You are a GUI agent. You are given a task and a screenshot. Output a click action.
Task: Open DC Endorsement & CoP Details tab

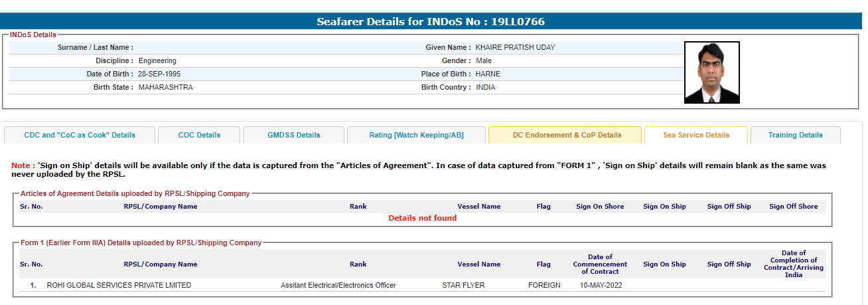point(565,135)
